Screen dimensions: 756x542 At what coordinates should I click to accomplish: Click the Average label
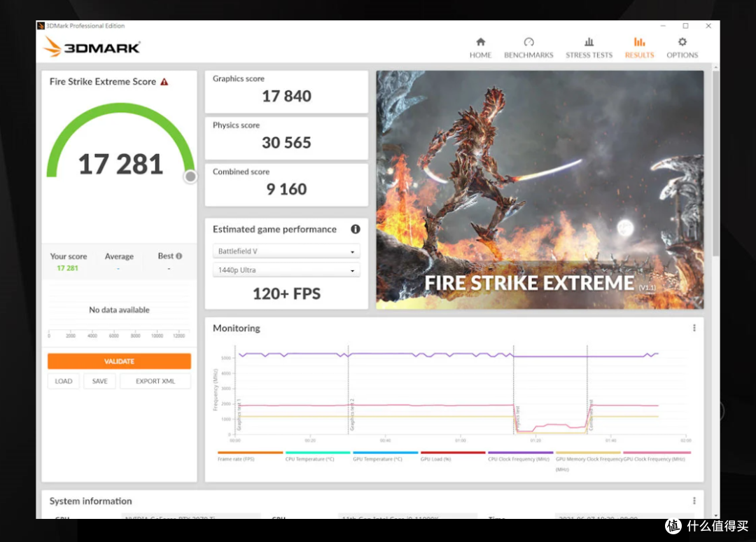(x=119, y=256)
